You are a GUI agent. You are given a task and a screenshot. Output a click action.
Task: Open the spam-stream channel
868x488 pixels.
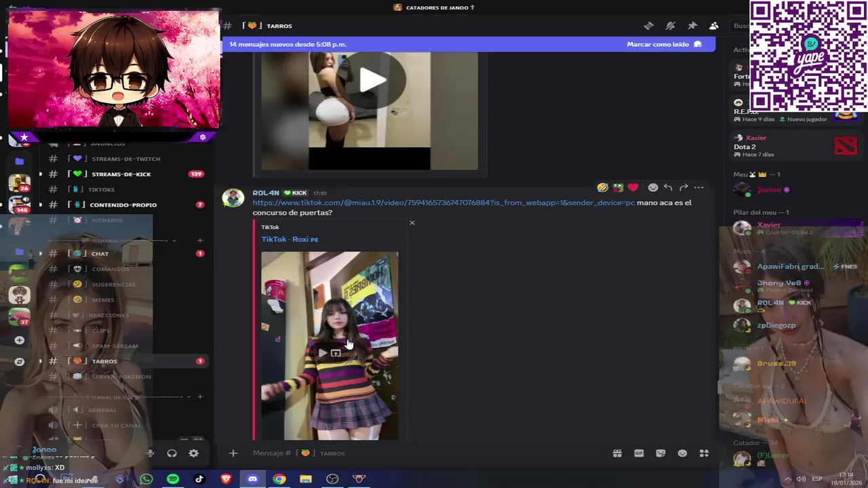click(x=114, y=346)
